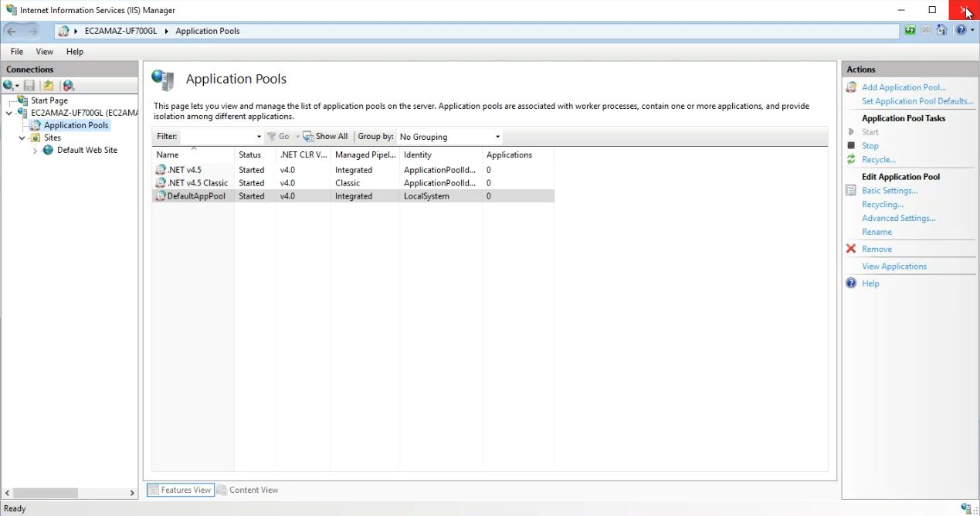Click the Show All button label
Viewport: 980px width, 516px height.
tap(332, 137)
